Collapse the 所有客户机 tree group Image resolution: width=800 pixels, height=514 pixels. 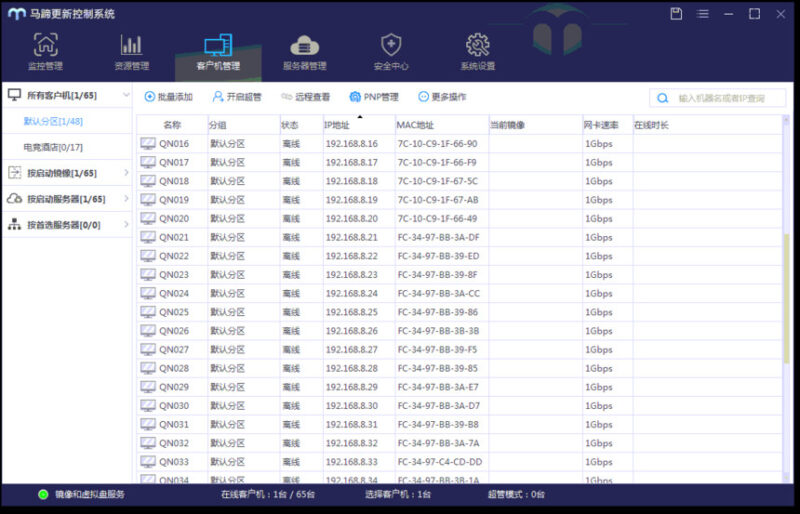[126, 95]
